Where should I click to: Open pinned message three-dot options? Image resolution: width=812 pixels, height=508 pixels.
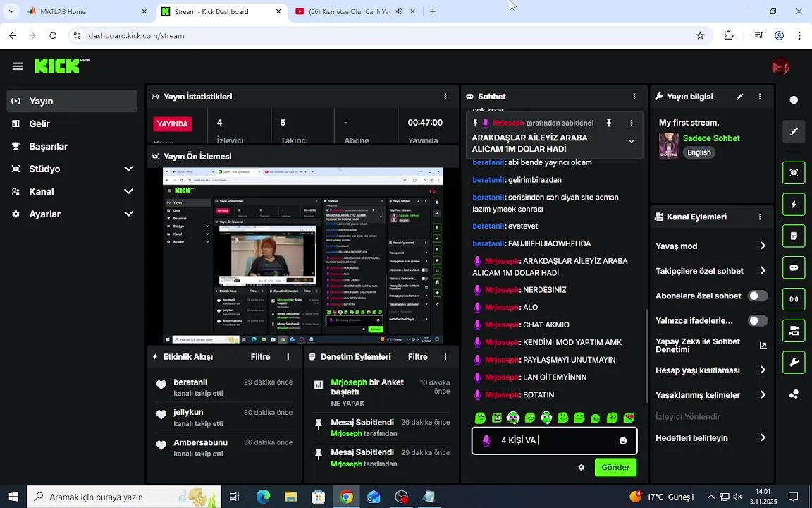(632, 123)
